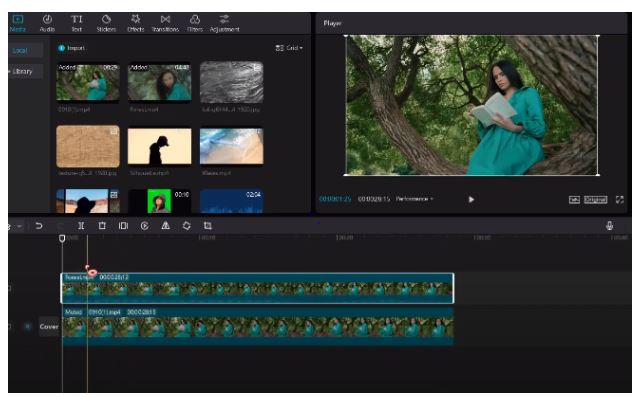
Task: Click the Crop tool icon
Action: [x=207, y=226]
